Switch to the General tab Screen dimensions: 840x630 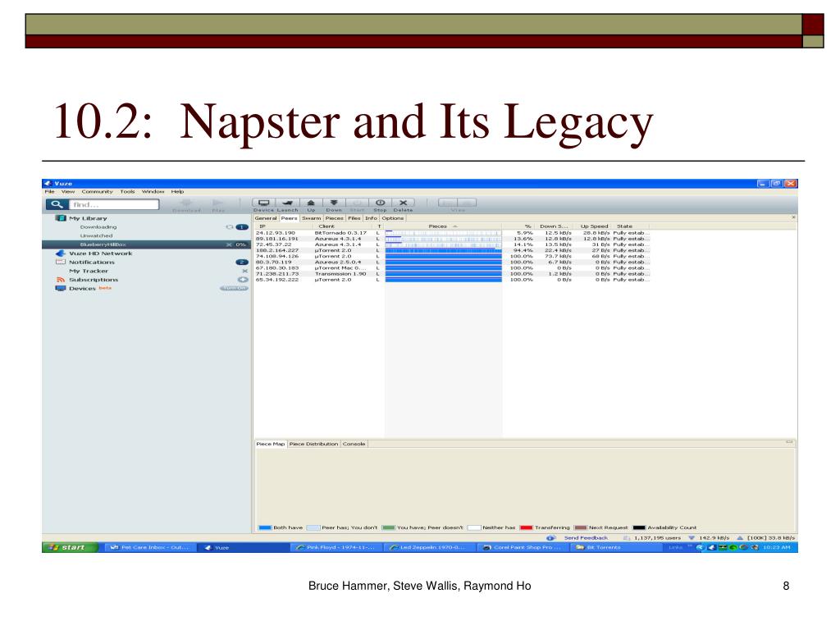pyautogui.click(x=266, y=218)
